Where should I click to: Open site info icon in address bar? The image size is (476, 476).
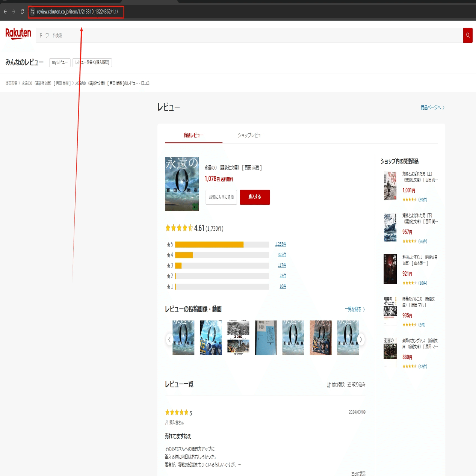point(32,12)
